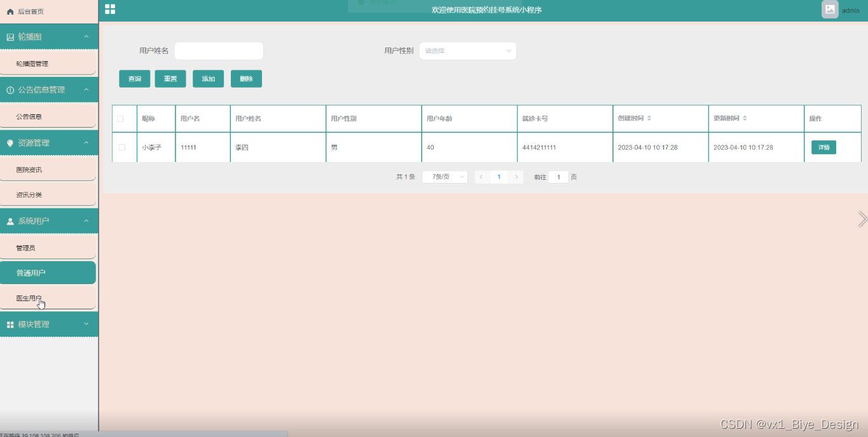Sort by 更新时间 using the sort arrows

745,118
